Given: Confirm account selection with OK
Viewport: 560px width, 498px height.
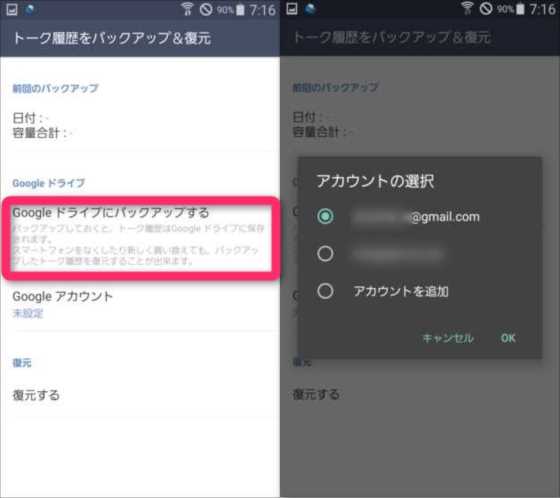Looking at the screenshot, I should pyautogui.click(x=508, y=338).
